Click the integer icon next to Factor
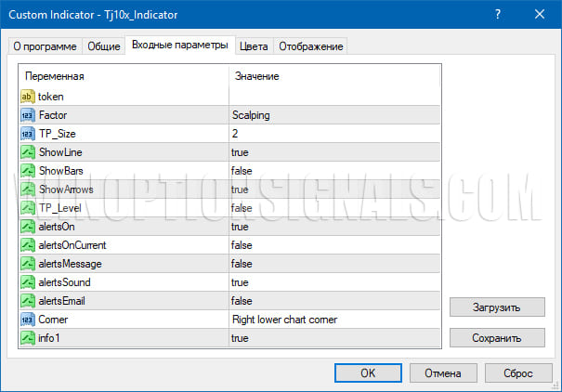The width and height of the screenshot is (562, 392). [x=28, y=115]
